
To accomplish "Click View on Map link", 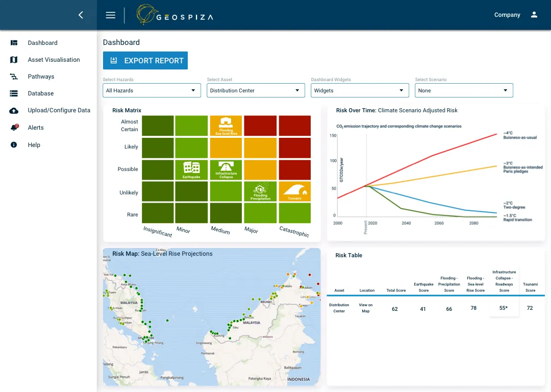I will click(x=366, y=308).
